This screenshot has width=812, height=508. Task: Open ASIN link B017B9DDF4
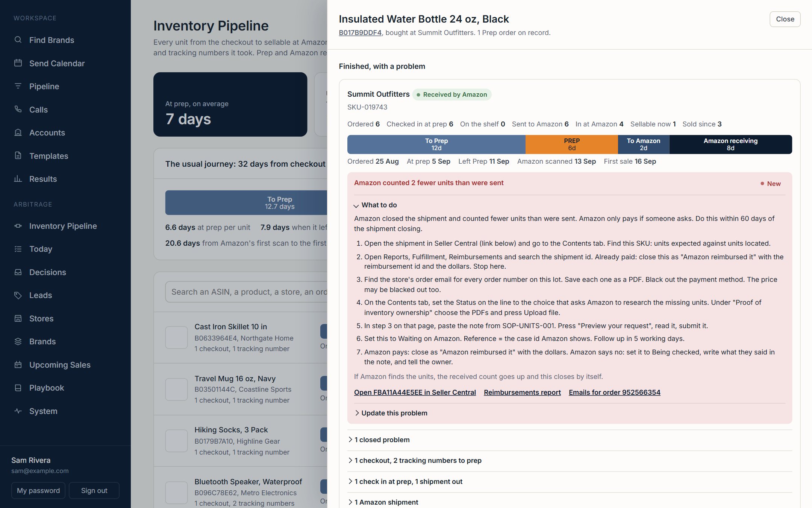click(360, 33)
